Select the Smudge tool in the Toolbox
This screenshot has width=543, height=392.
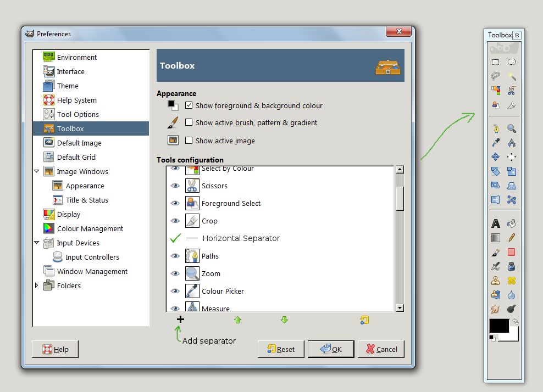pyautogui.click(x=496, y=308)
